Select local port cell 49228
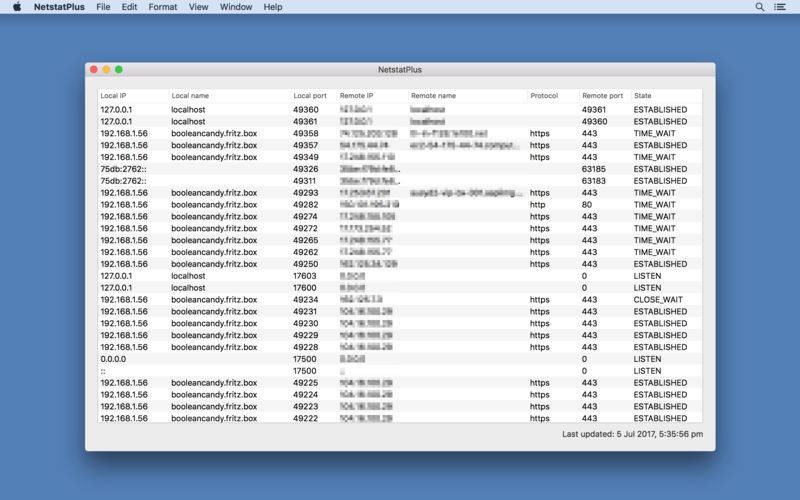The height and width of the screenshot is (500, 800). (x=306, y=347)
